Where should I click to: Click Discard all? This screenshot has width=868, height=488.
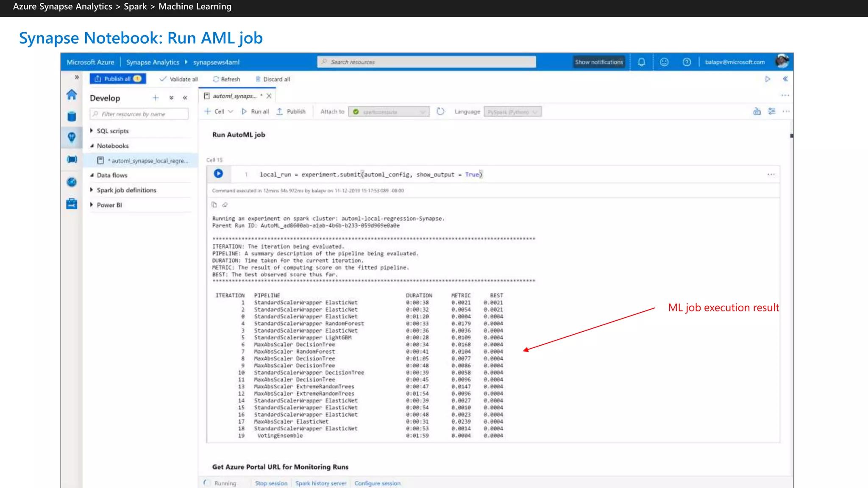273,79
